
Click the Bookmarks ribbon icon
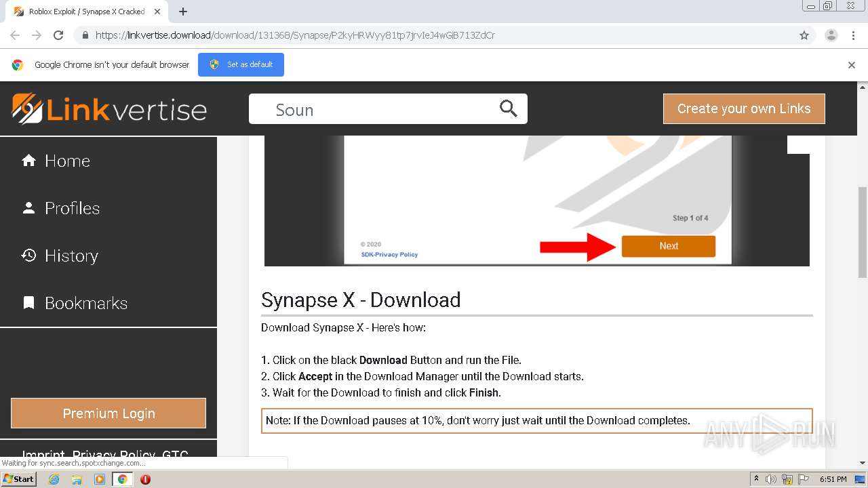(x=28, y=303)
